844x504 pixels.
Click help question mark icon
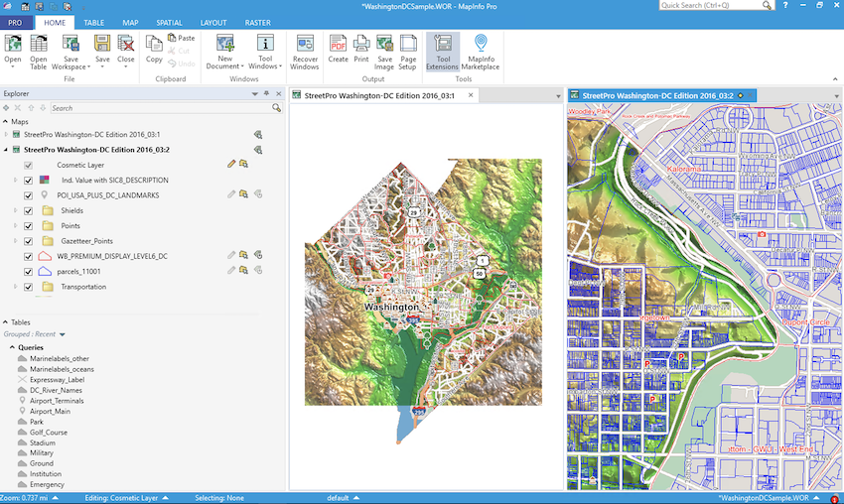785,5
